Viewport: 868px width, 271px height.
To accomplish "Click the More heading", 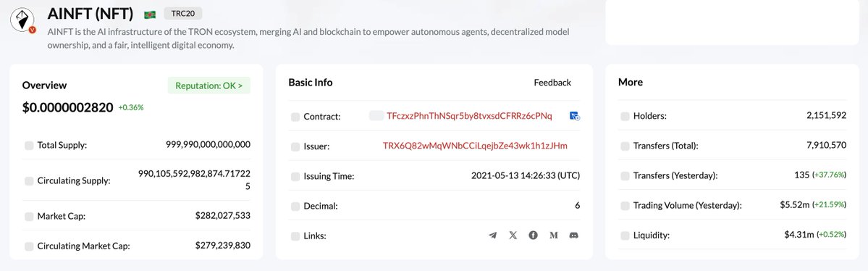I will [631, 82].
